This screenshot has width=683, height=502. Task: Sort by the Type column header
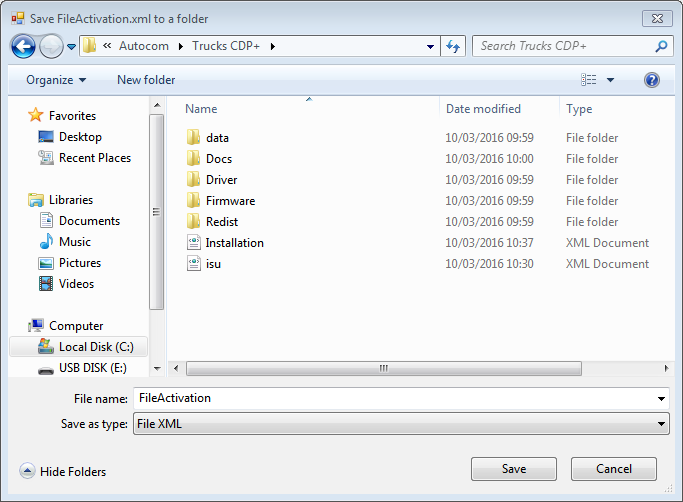(x=579, y=109)
